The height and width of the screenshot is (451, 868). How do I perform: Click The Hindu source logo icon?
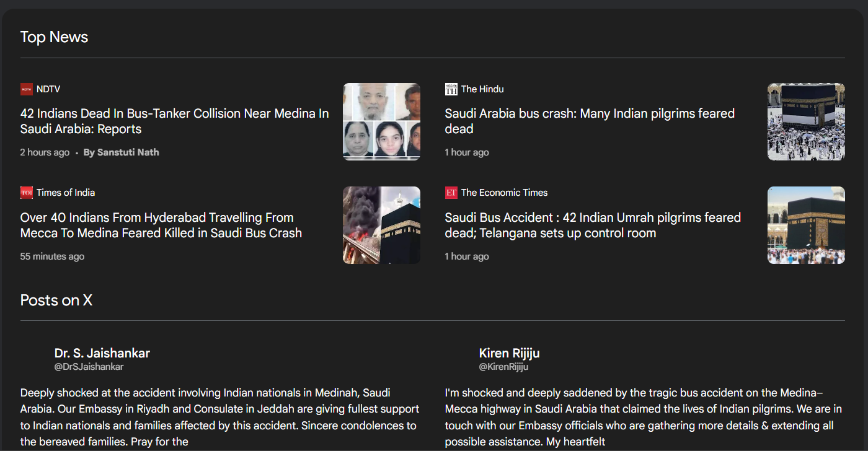click(x=451, y=89)
